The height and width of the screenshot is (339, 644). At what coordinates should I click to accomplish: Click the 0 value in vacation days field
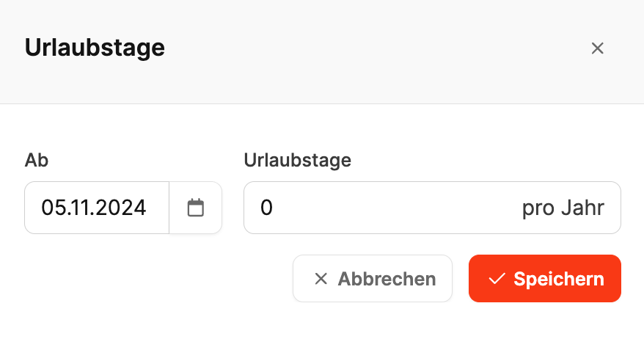pyautogui.click(x=266, y=208)
